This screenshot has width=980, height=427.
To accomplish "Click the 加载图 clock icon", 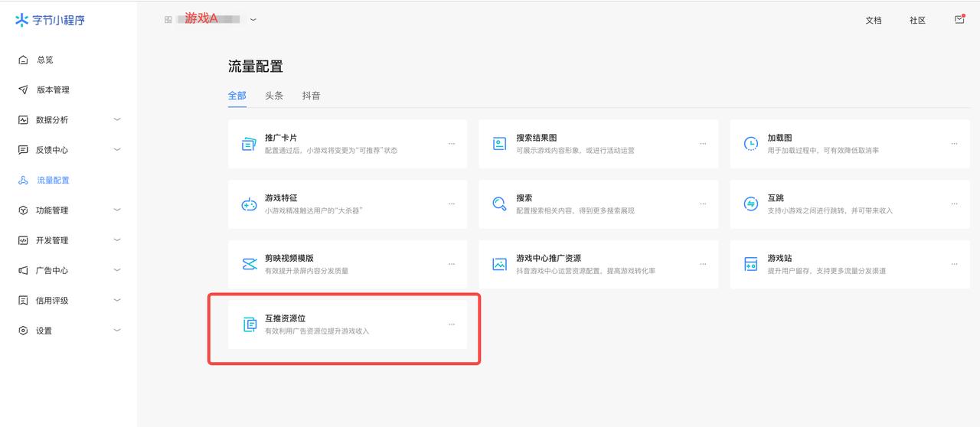I will (751, 144).
